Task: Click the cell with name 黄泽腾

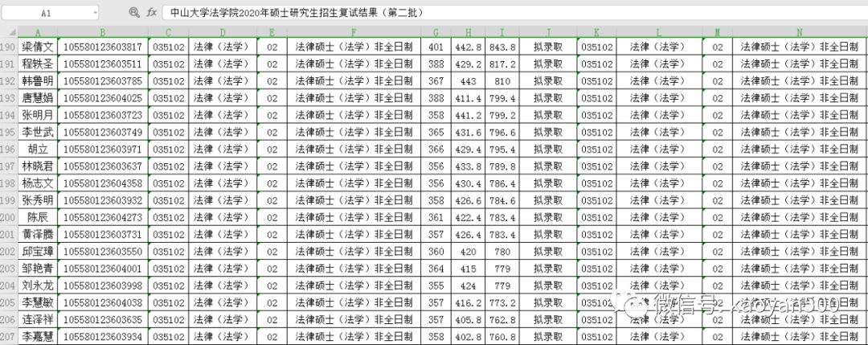Action: (x=39, y=235)
